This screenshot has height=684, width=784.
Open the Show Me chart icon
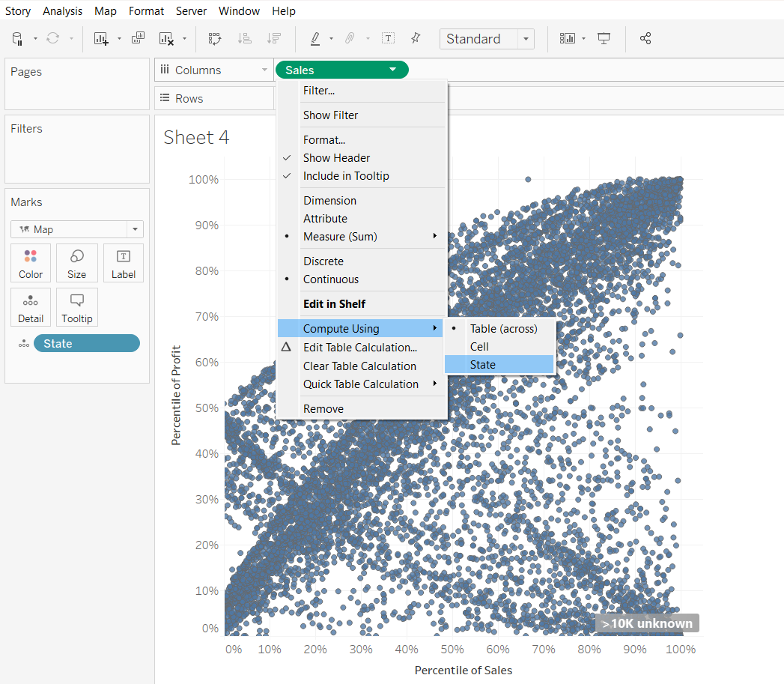567,39
